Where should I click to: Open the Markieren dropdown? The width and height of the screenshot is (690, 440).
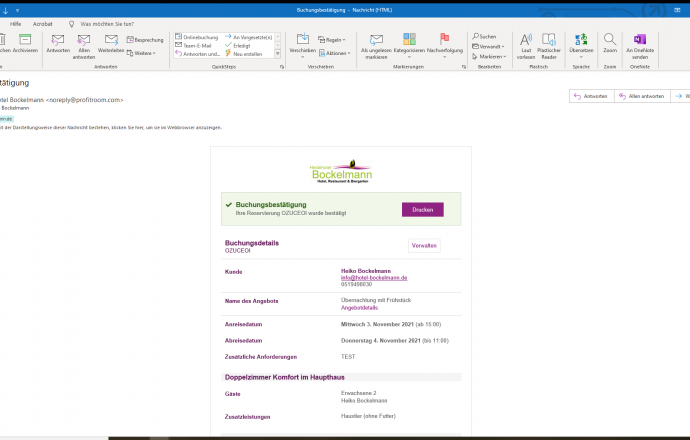[x=489, y=56]
